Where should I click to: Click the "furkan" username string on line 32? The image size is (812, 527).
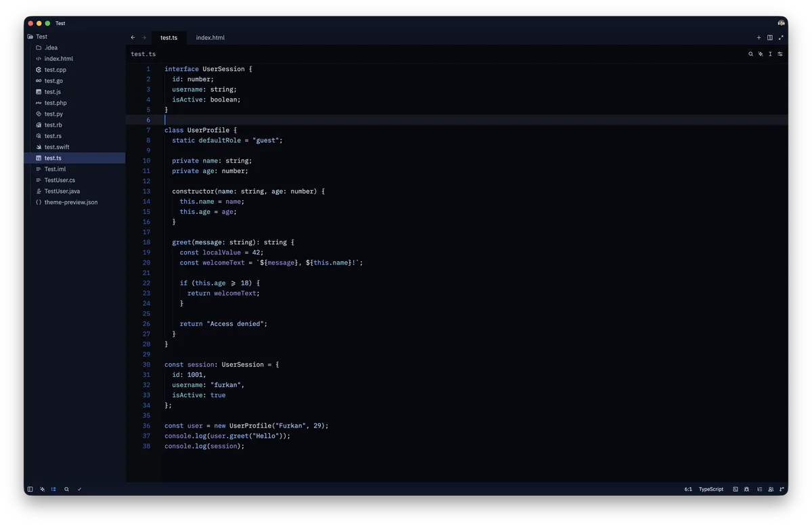(225, 385)
